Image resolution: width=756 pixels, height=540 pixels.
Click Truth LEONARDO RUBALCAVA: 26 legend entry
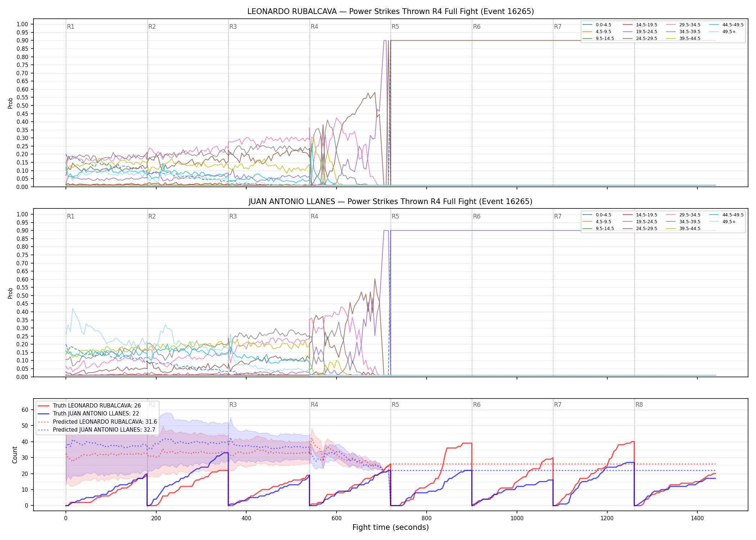click(89, 405)
